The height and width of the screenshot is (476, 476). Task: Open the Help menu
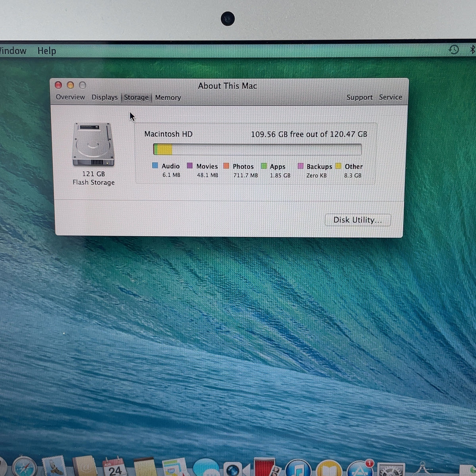47,51
